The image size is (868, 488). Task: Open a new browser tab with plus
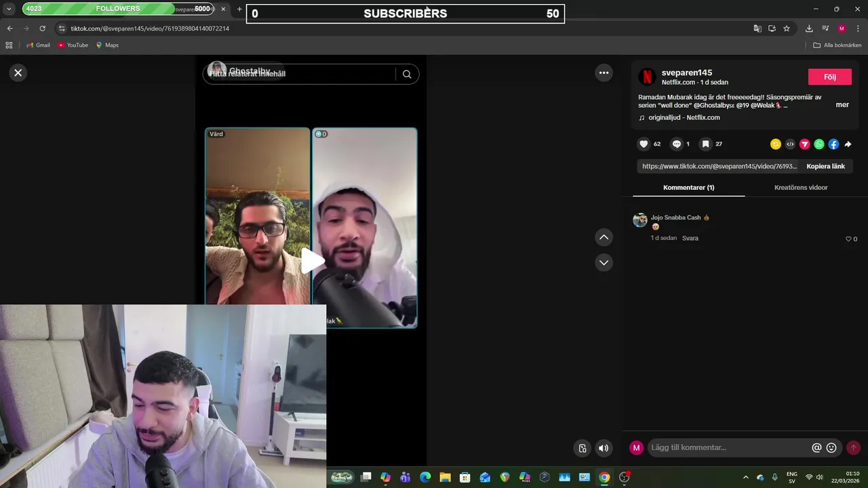[x=239, y=9]
